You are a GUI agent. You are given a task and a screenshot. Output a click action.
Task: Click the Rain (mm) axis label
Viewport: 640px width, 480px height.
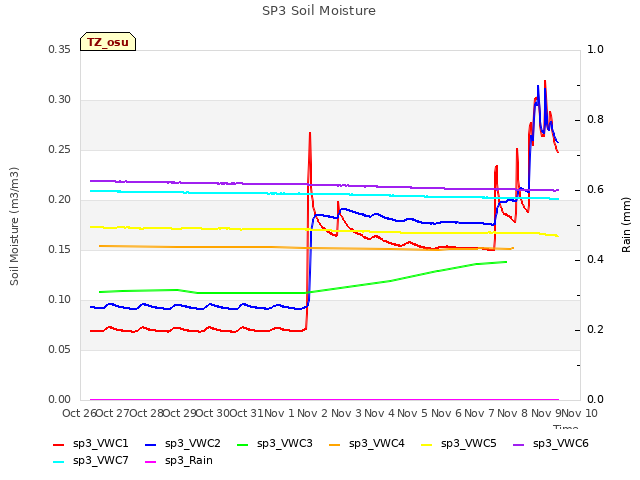click(626, 225)
